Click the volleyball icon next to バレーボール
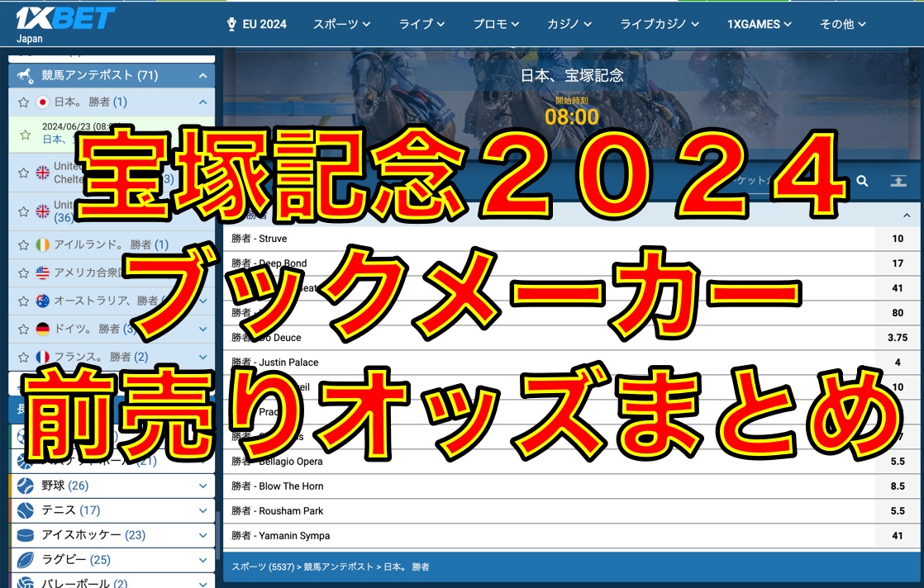 tap(26, 583)
